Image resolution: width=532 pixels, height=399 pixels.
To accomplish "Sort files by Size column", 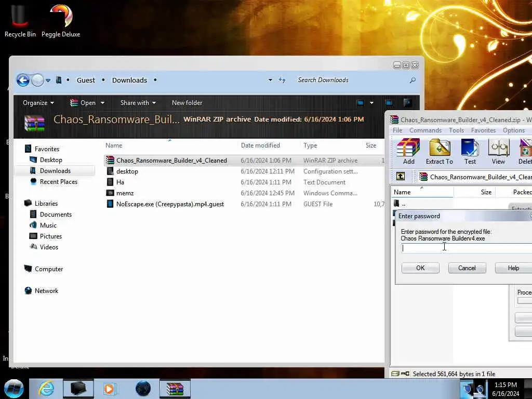I will [x=371, y=145].
